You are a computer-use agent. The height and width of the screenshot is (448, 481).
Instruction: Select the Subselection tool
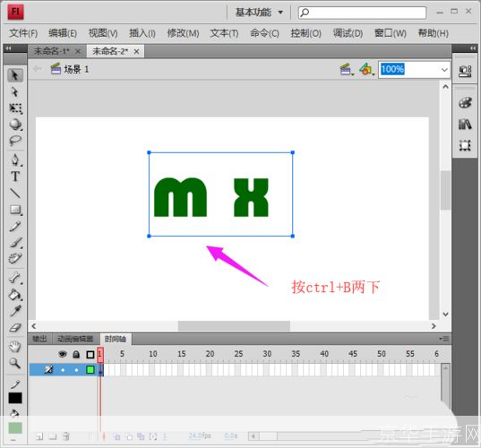[14, 92]
